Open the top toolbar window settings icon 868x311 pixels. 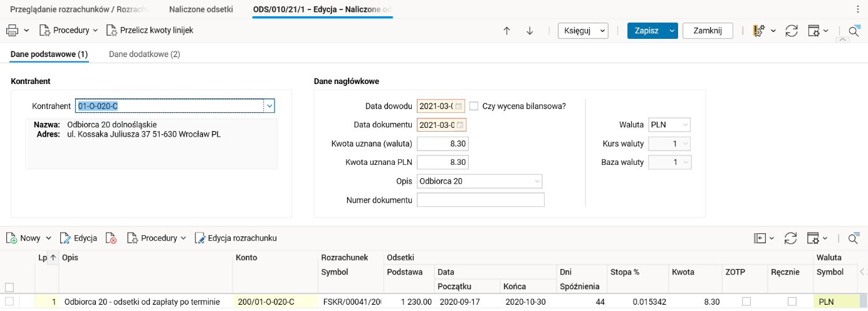(814, 31)
